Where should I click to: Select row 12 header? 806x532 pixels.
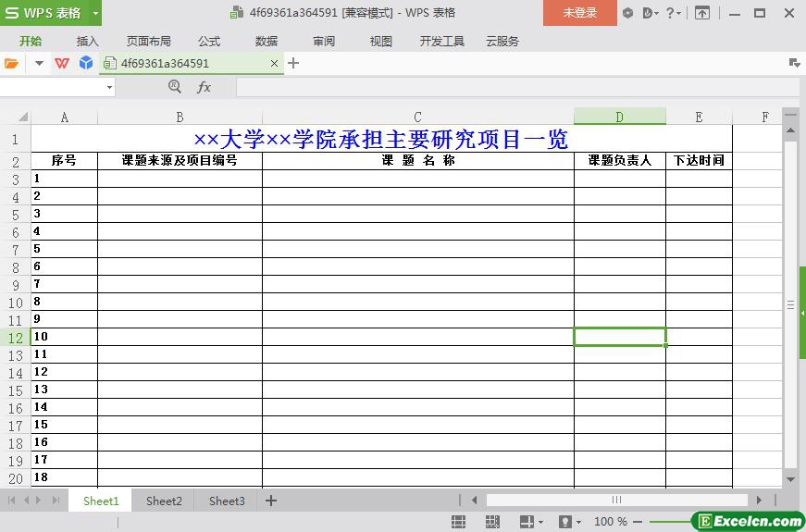pos(16,338)
